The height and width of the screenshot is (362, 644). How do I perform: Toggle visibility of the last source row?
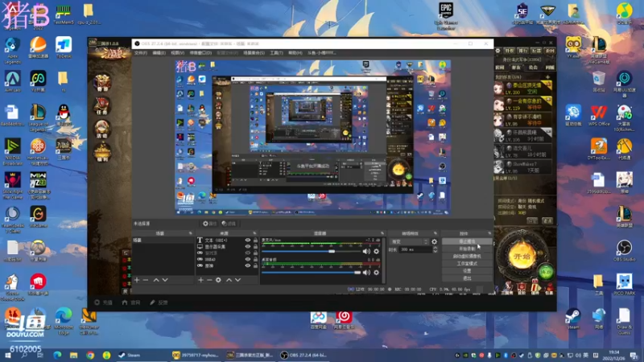coord(248,265)
